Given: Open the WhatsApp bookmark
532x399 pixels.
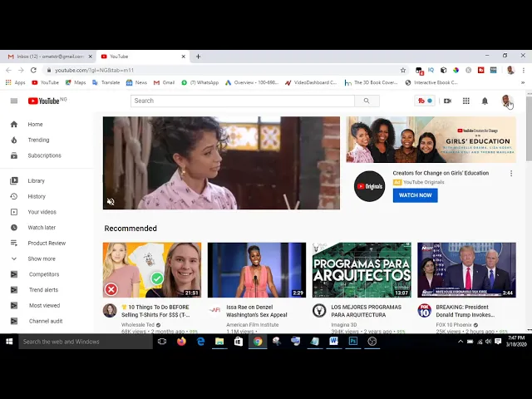Looking at the screenshot, I should pos(200,82).
